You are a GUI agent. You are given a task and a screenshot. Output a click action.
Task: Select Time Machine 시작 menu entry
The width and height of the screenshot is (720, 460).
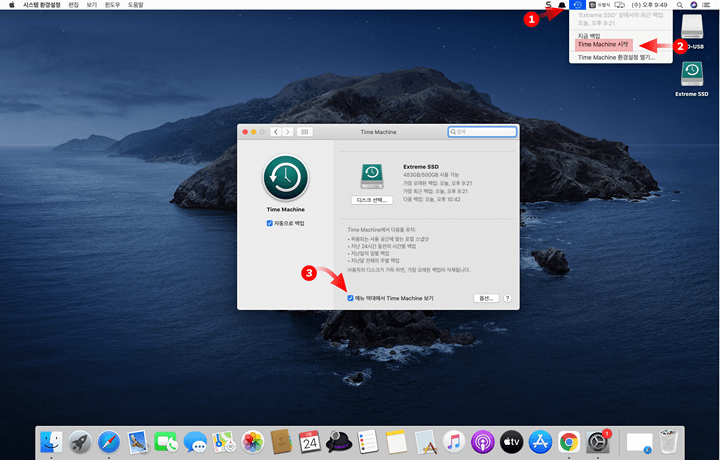tap(603, 45)
